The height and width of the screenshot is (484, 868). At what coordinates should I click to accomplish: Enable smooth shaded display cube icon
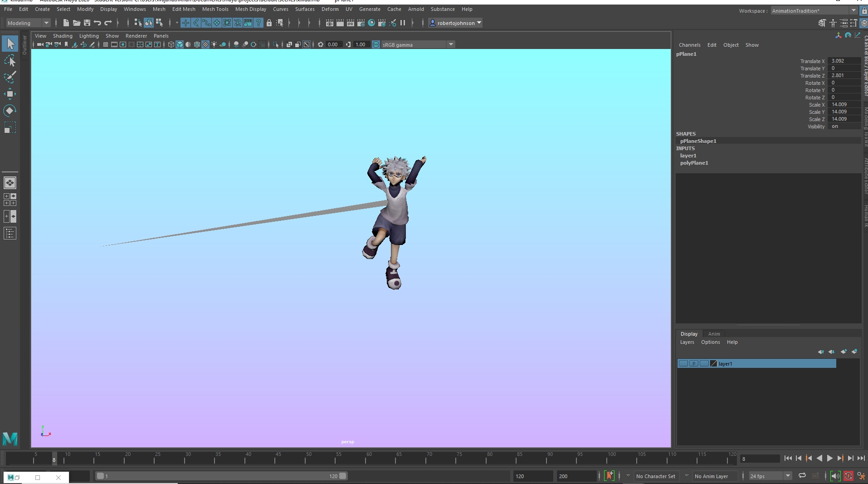click(x=179, y=44)
